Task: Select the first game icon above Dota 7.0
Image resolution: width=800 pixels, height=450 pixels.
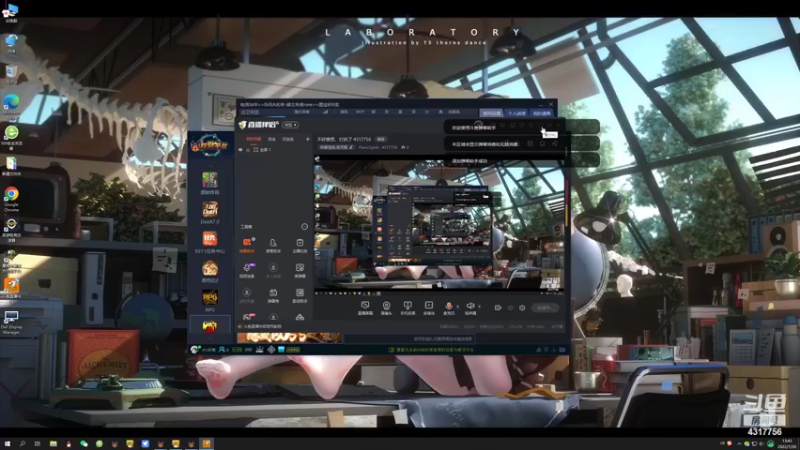Action: pyautogui.click(x=210, y=180)
